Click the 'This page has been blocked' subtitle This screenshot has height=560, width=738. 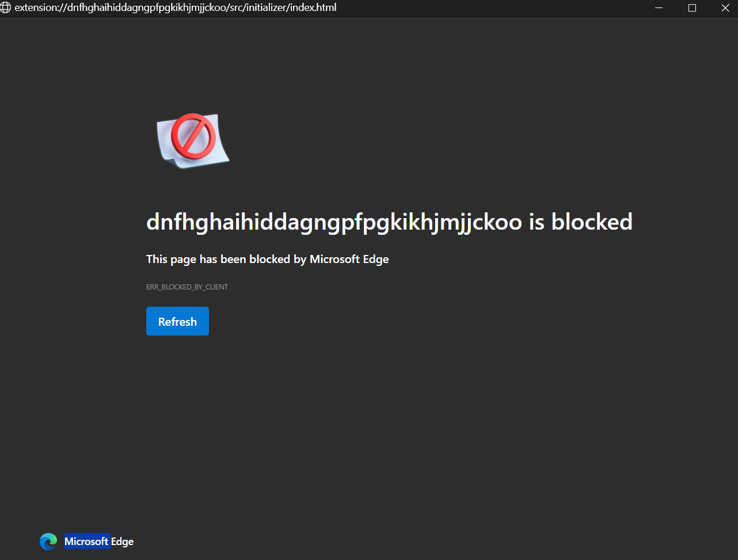pos(268,259)
